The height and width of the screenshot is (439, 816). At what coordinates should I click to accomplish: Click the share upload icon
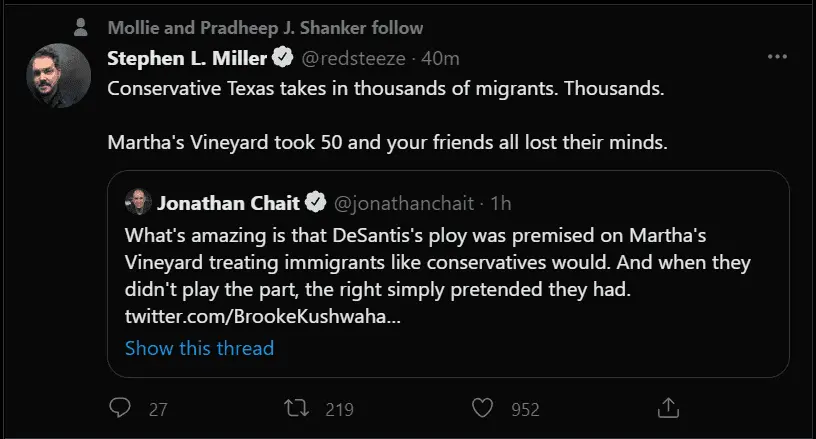pos(669,408)
